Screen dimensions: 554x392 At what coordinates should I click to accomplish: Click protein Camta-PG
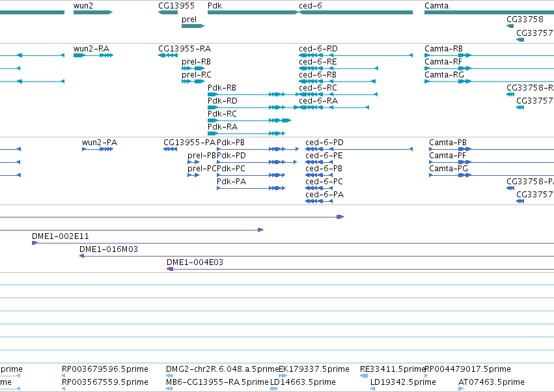pyautogui.click(x=449, y=169)
